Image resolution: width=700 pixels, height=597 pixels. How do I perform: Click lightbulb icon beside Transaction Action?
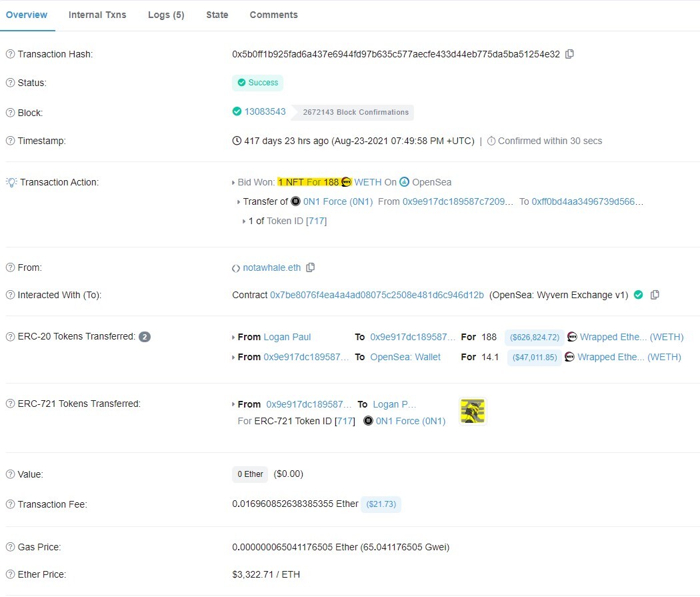pyautogui.click(x=11, y=182)
